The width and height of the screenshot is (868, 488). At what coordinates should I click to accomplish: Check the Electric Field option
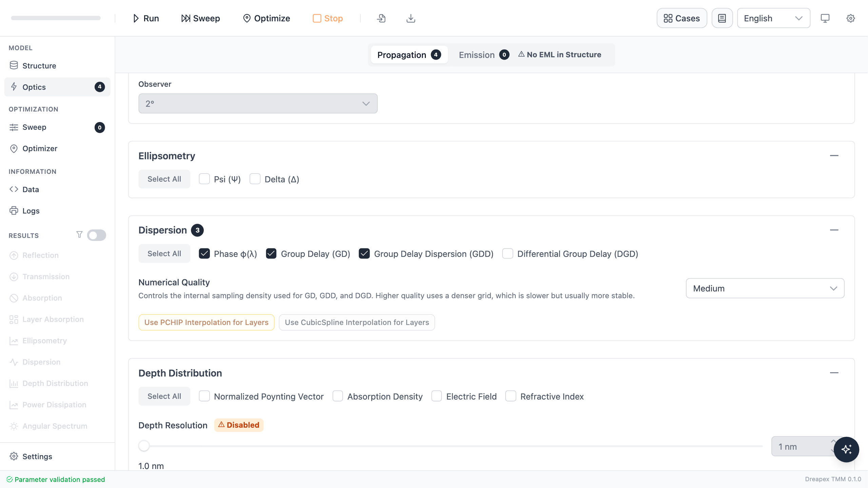[x=437, y=396]
